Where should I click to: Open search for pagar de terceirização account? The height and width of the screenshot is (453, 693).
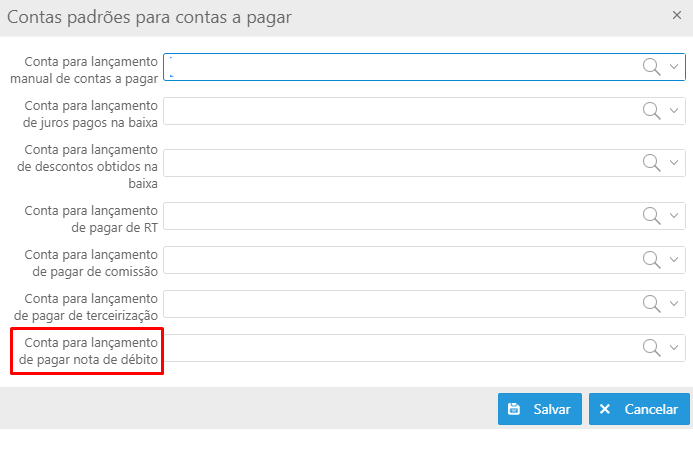[x=651, y=304]
